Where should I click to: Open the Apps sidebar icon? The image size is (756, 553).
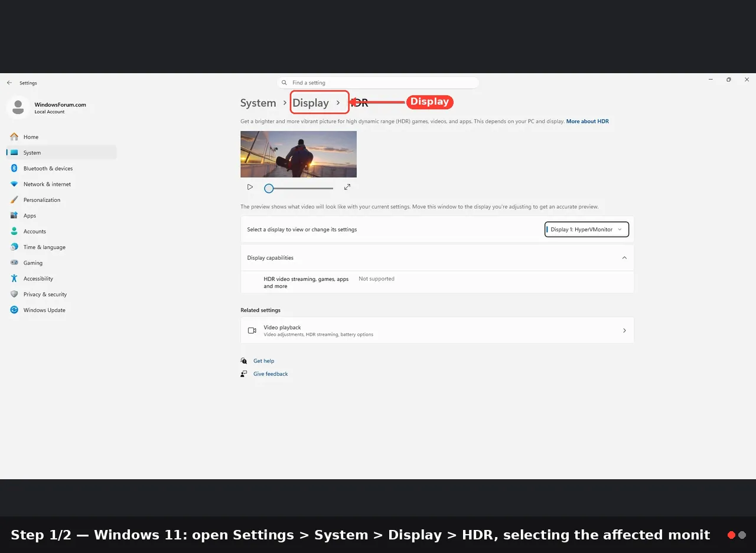[14, 215]
